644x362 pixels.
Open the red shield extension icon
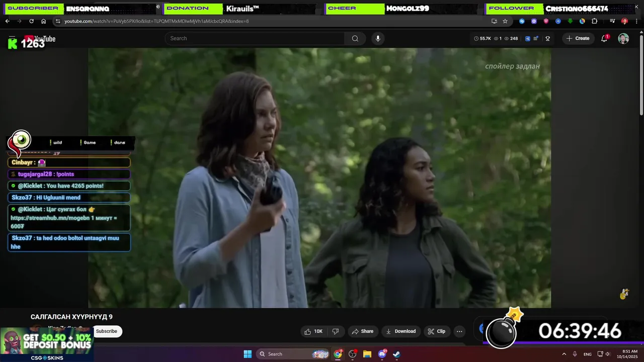click(546, 21)
